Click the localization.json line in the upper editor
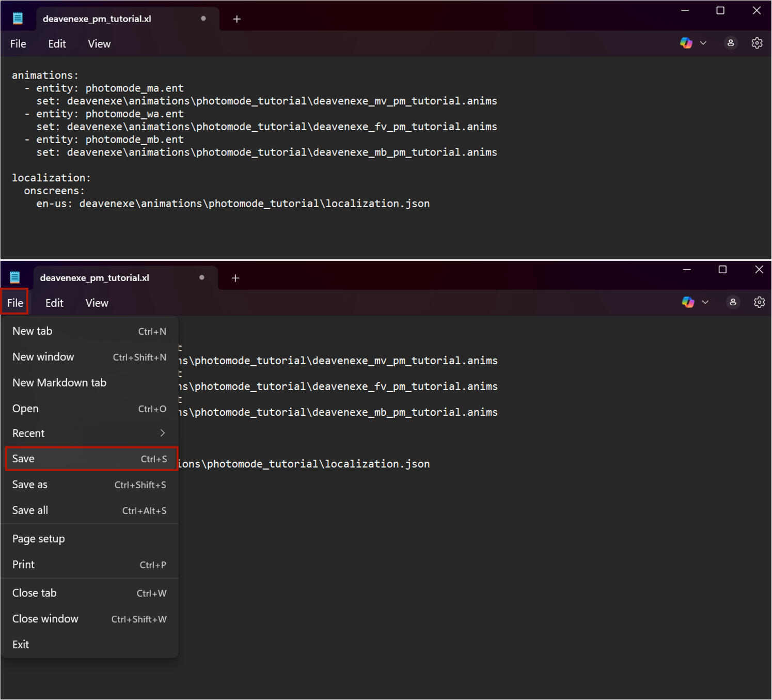Viewport: 772px width, 700px height. (232, 204)
